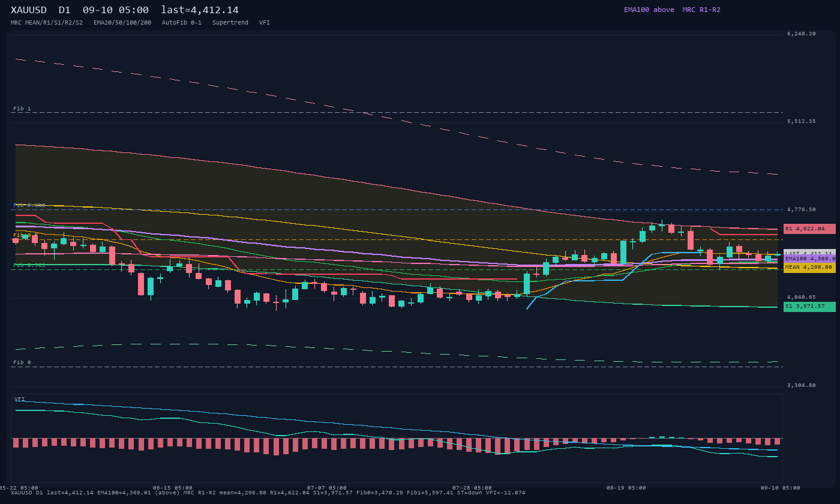Click the red 'R1 4,622.04' price tag

pos(809,229)
